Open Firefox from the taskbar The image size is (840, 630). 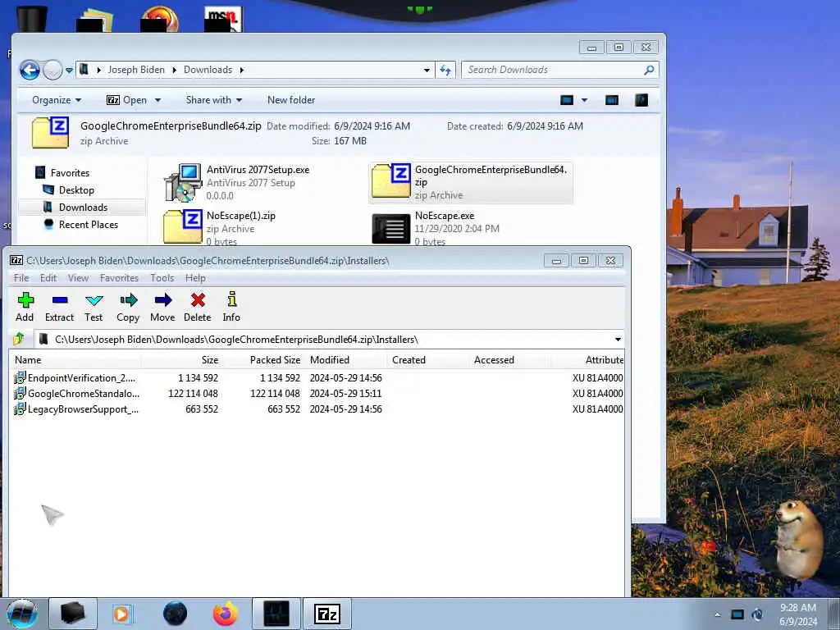(226, 614)
